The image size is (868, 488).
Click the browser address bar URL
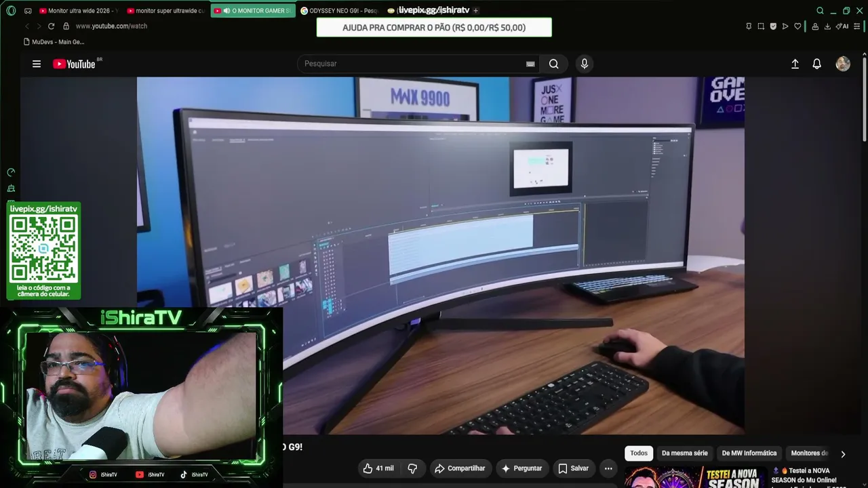coord(111,26)
